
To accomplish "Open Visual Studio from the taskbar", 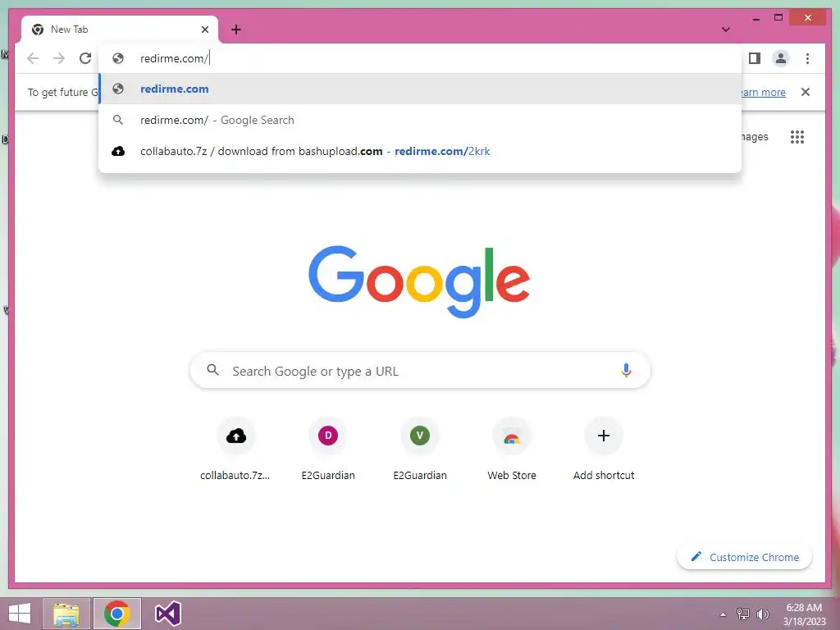I will (x=167, y=614).
